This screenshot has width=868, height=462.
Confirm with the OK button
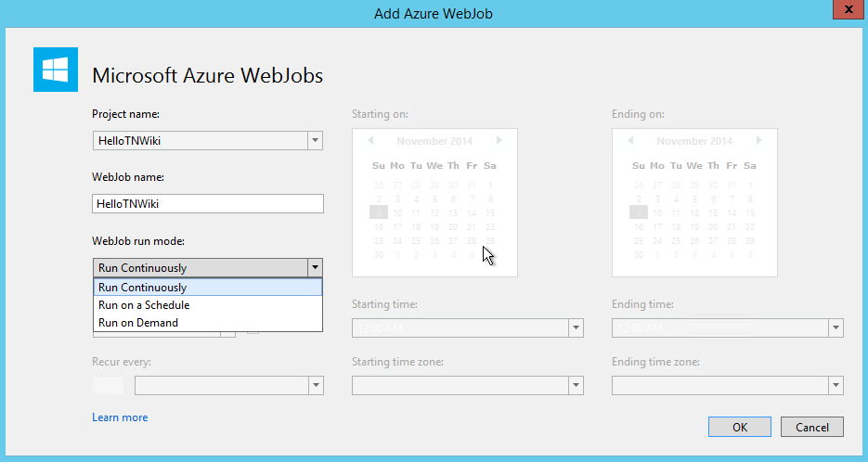[x=740, y=427]
